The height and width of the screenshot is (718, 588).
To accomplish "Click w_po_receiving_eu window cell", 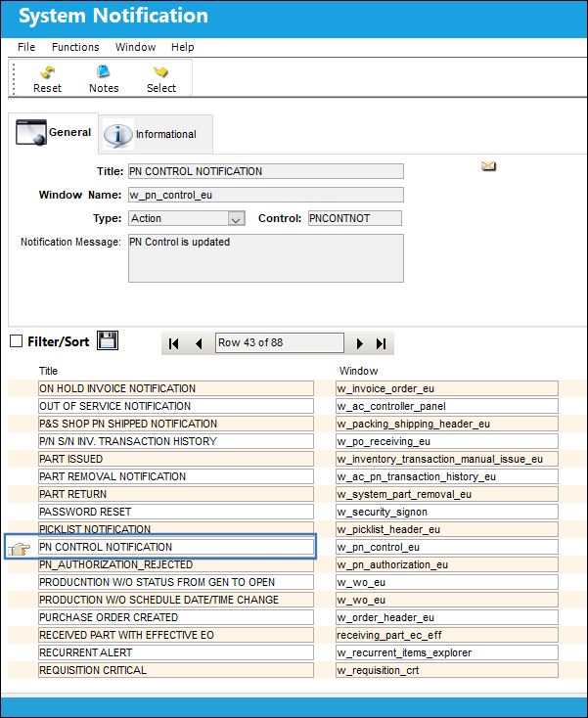I will [x=447, y=441].
